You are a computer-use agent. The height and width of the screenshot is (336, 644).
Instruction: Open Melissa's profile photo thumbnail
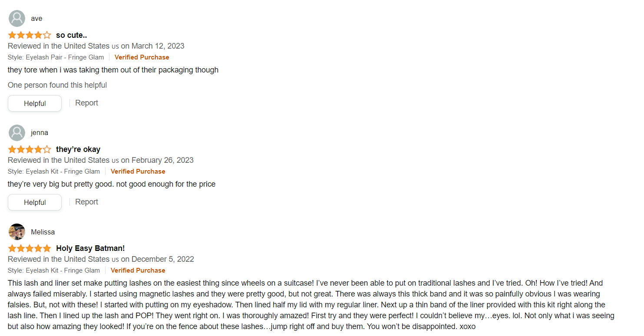coord(17,232)
